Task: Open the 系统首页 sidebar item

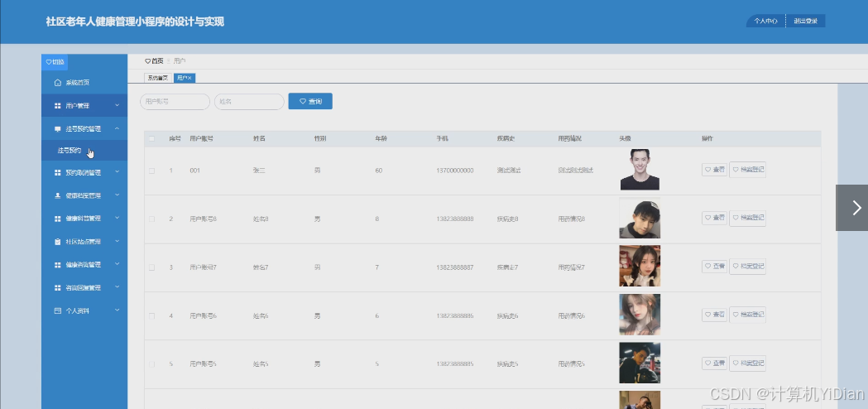Action: pos(84,83)
